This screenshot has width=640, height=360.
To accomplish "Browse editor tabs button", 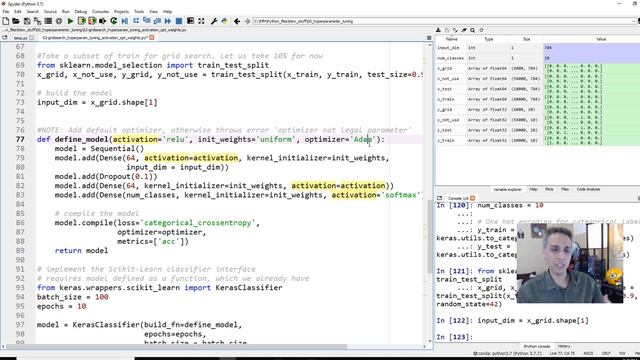I will click(5, 38).
